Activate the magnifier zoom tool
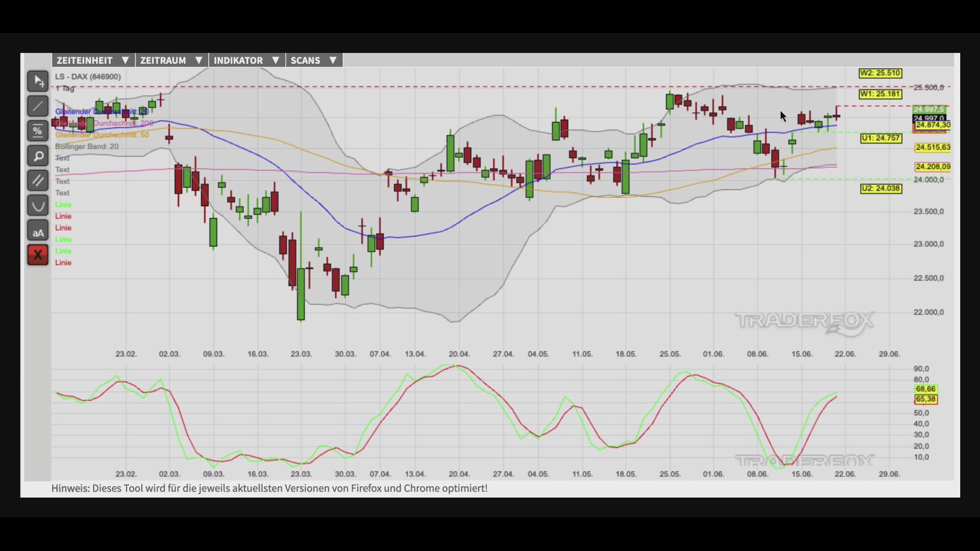 pos(38,156)
